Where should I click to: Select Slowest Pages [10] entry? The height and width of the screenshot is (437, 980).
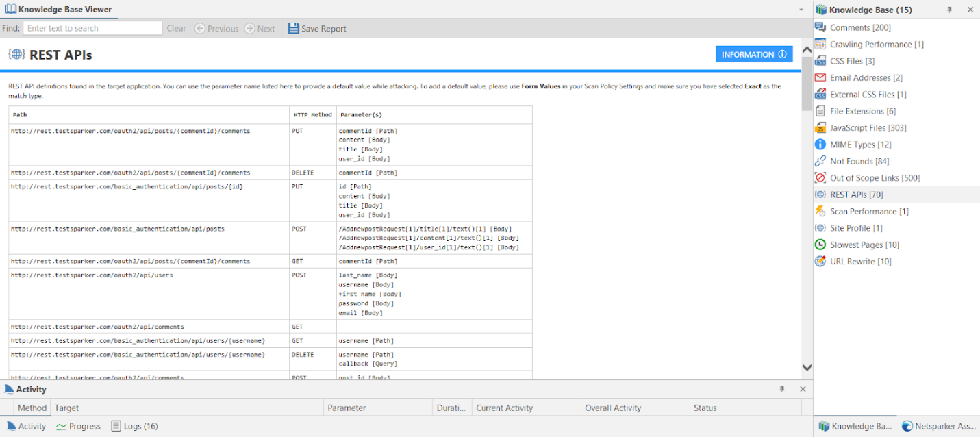pyautogui.click(x=864, y=245)
